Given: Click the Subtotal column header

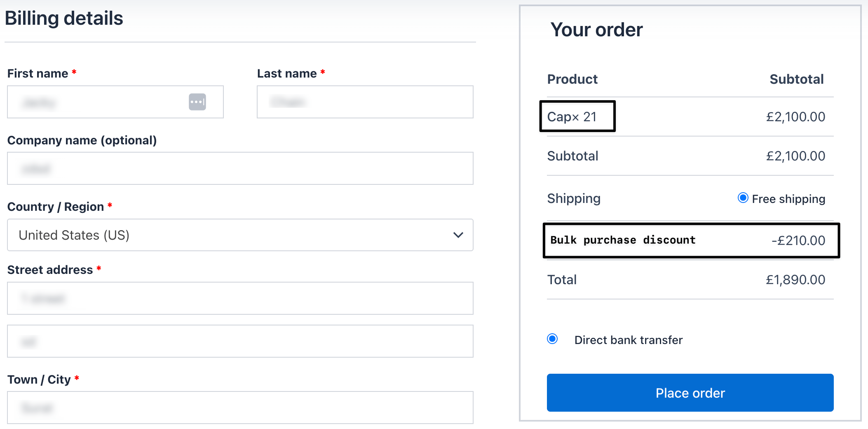Looking at the screenshot, I should tap(796, 79).
